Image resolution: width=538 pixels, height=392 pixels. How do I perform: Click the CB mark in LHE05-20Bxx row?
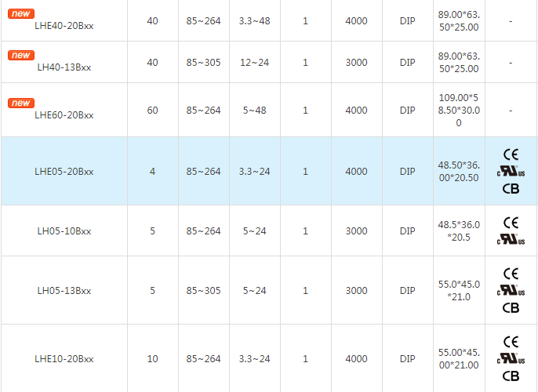coord(511,188)
